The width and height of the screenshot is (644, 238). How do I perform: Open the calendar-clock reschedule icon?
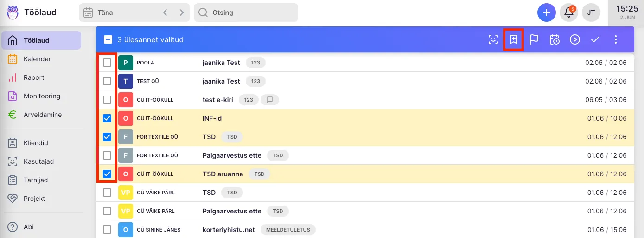click(555, 40)
